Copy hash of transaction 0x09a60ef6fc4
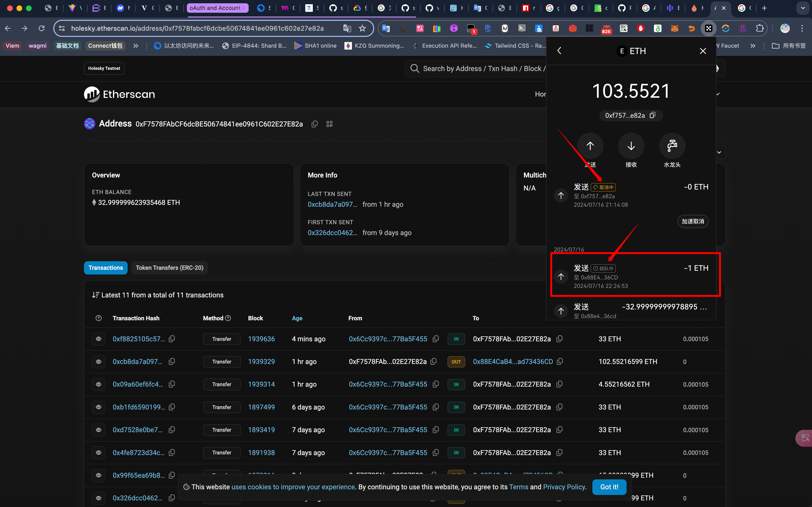Viewport: 812px width, 507px height. (x=172, y=384)
